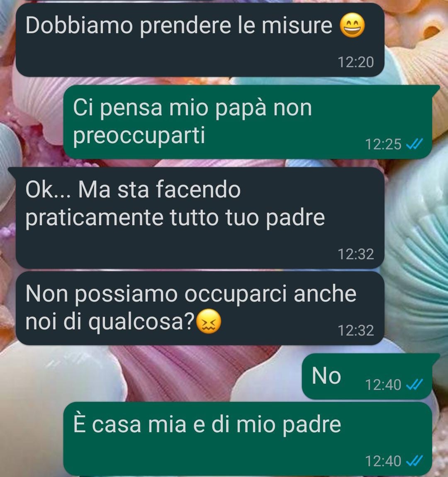Tap the 12:25 timestamp on sent message
This screenshot has height=477, width=448.
click(x=383, y=144)
